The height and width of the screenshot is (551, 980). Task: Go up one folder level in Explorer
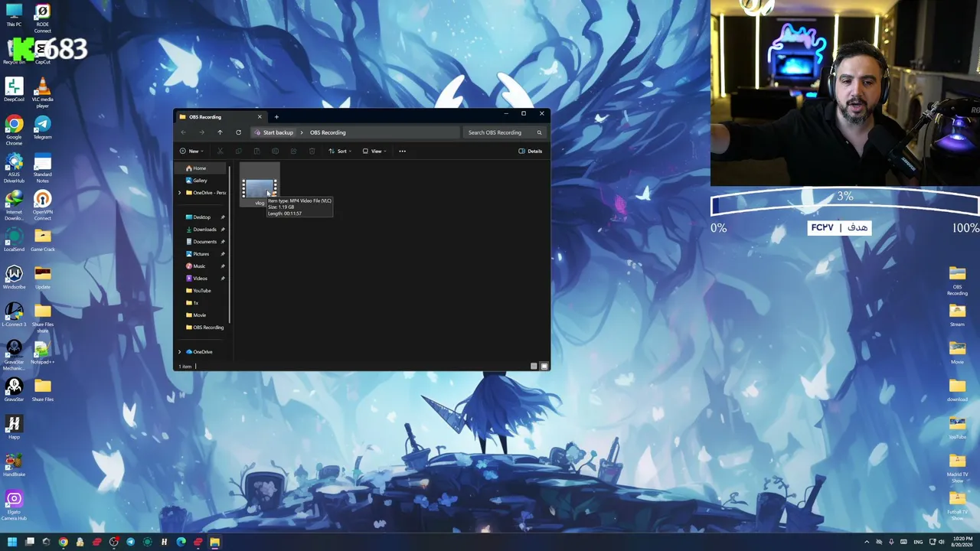click(220, 132)
